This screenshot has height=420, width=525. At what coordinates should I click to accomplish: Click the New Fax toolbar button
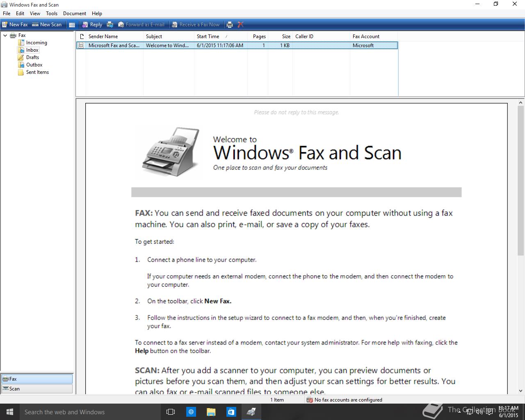[x=15, y=25]
